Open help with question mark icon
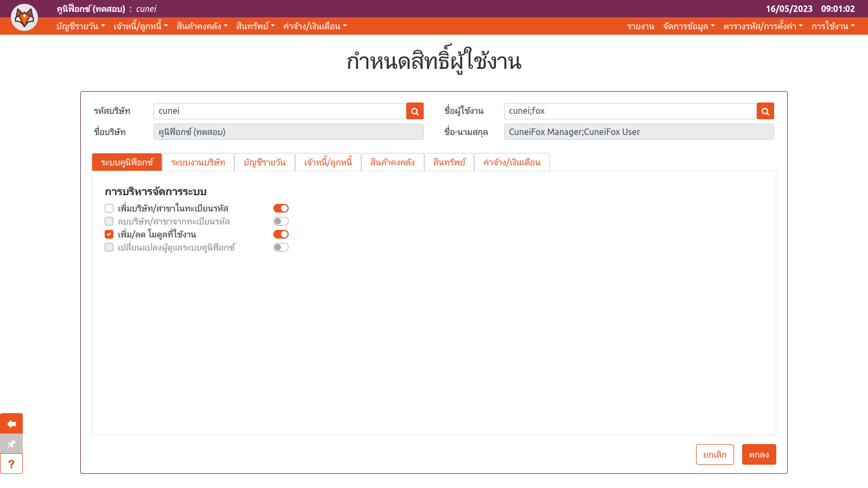Screen dimensions: 868x488 11,464
